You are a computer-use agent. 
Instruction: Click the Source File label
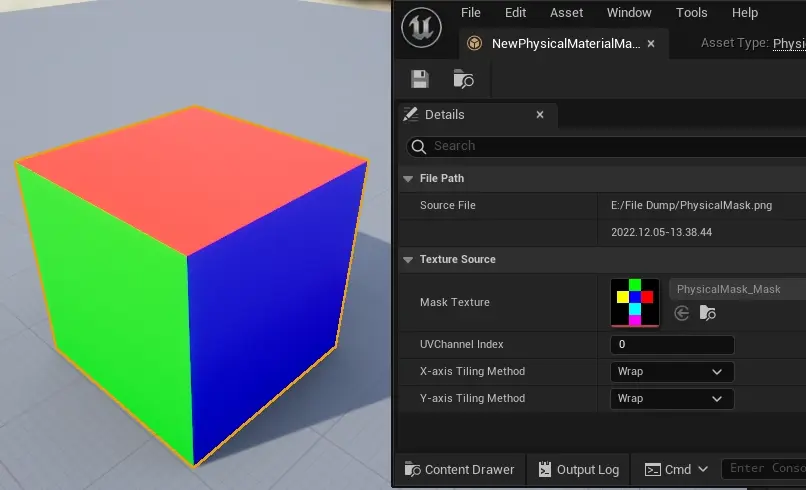click(x=448, y=205)
